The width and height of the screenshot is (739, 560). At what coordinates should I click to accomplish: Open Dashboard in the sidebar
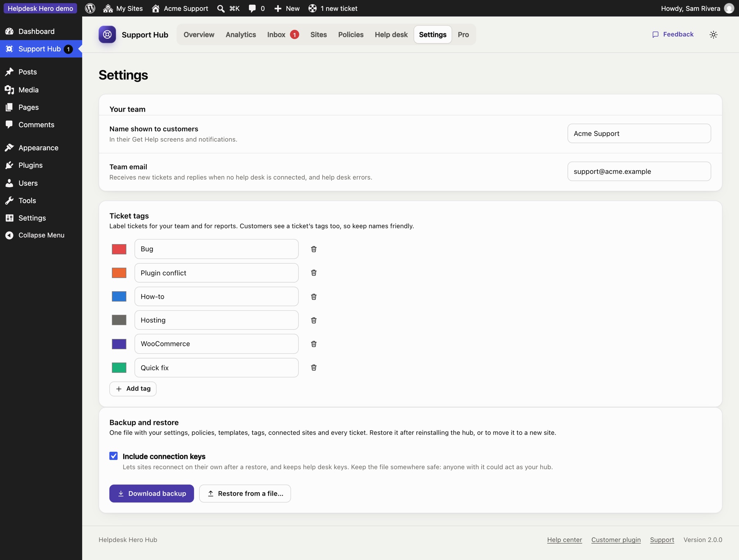(41, 31)
